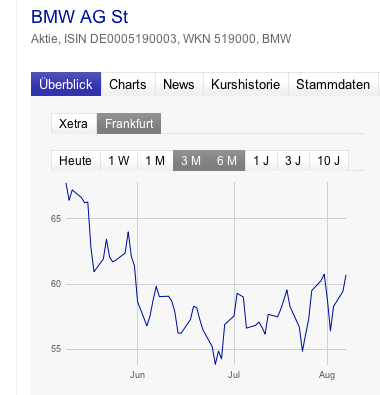Screen dimensions: 380x395
Task: Set chart range to 1 W
Action: [x=119, y=161]
